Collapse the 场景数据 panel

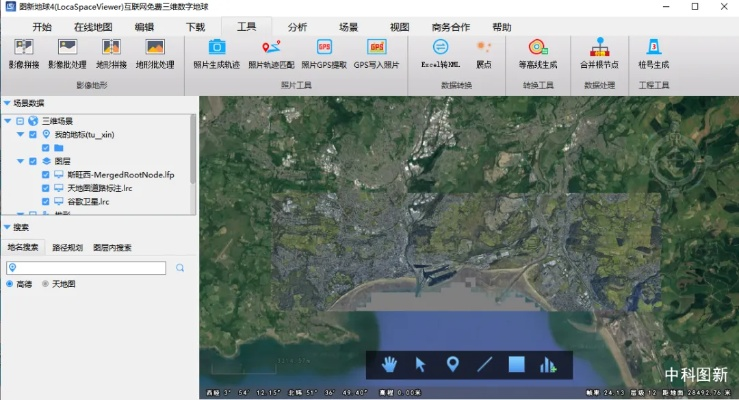tap(7, 103)
